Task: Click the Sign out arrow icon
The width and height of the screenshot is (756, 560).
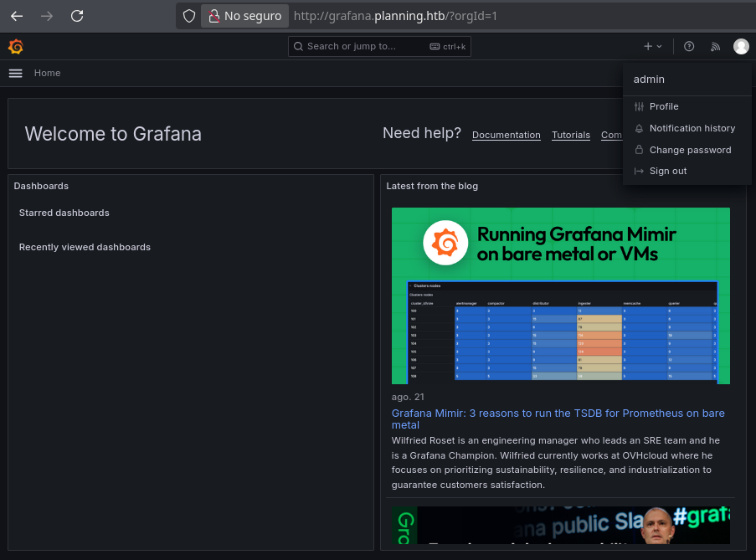Action: tap(639, 171)
